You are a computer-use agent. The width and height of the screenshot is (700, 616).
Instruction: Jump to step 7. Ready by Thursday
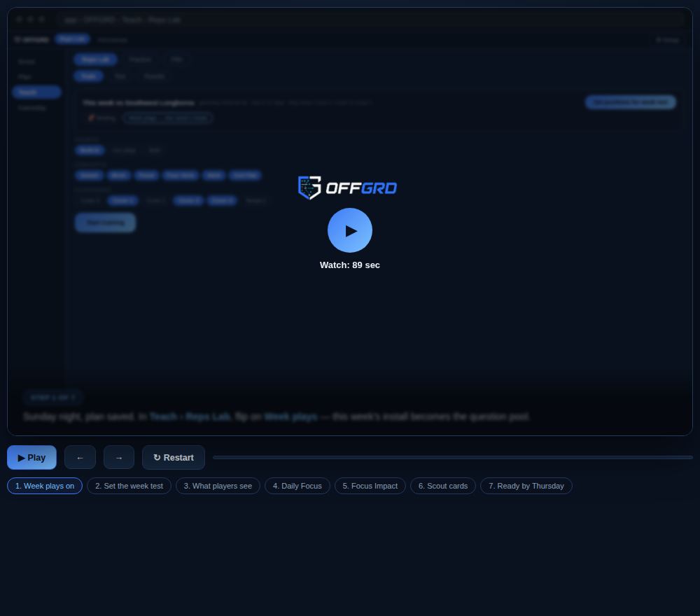tap(526, 486)
